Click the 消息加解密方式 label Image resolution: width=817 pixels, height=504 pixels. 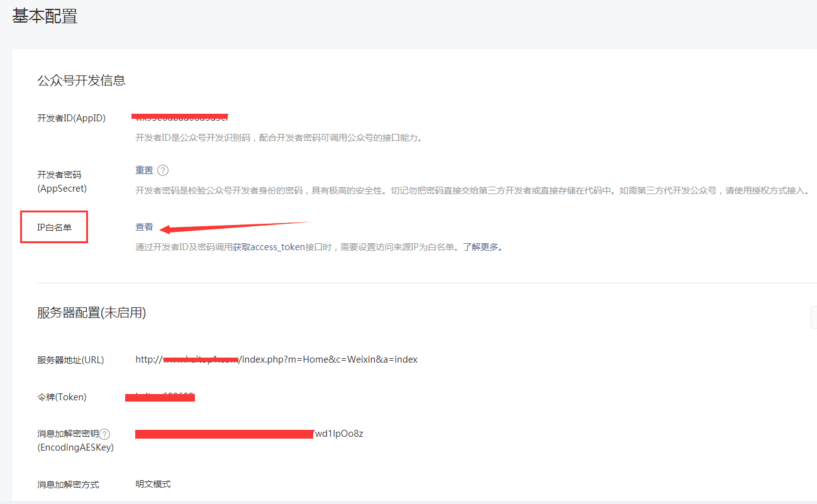[x=68, y=485]
